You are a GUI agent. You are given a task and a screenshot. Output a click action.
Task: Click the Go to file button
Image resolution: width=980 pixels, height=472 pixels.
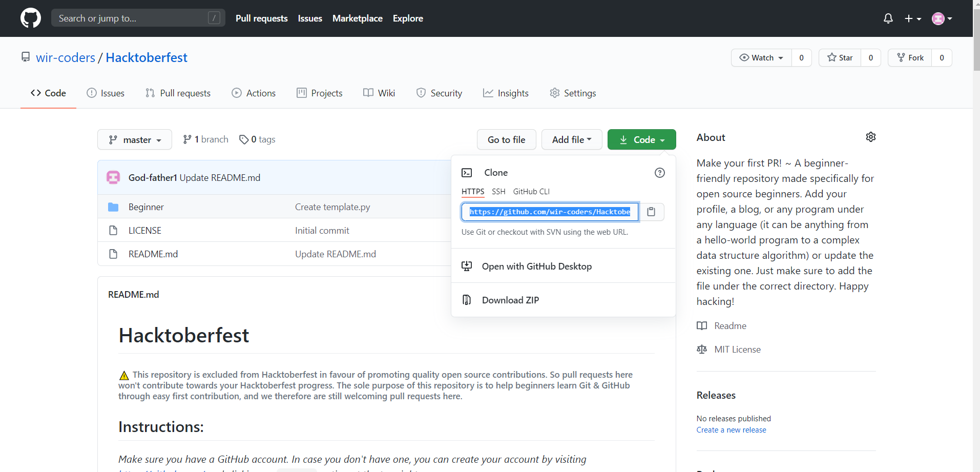pos(506,139)
